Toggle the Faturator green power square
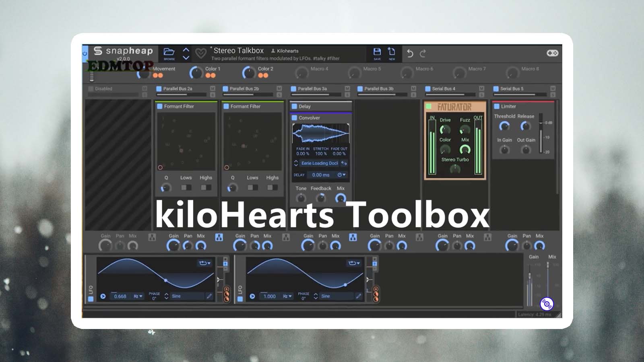The height and width of the screenshot is (362, 644). point(429,107)
